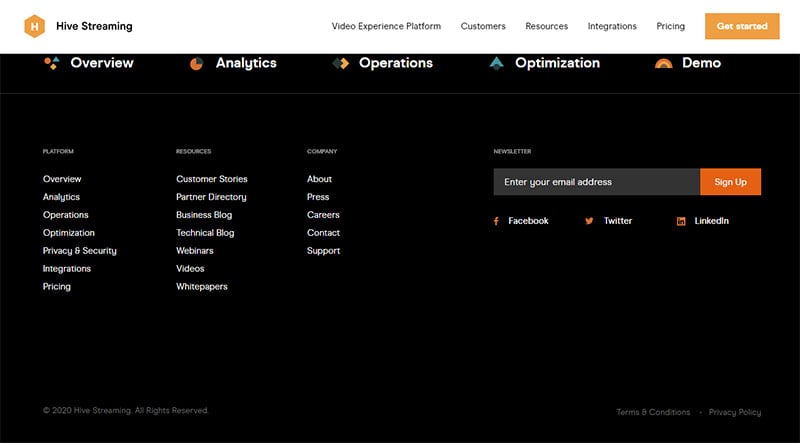Open the Privacy Policy link
The image size is (800, 443).
click(x=735, y=412)
